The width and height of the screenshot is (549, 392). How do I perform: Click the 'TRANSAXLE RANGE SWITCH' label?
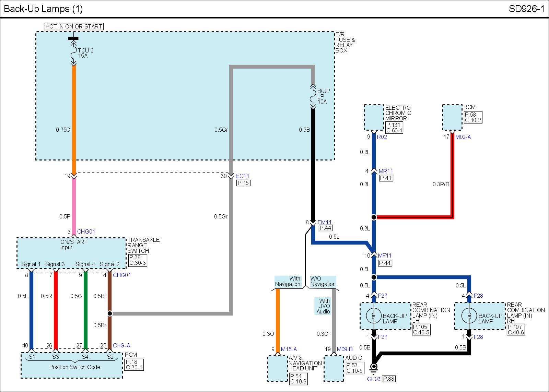(x=143, y=245)
